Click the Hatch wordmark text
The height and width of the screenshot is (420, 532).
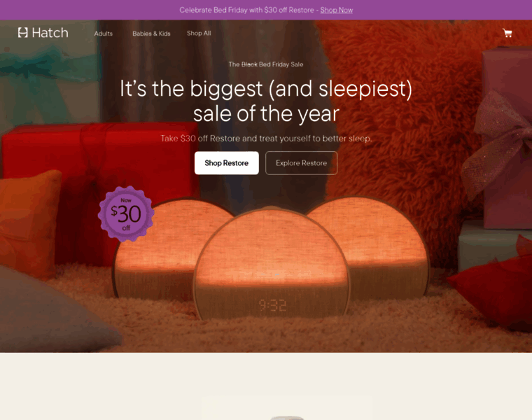coord(50,33)
